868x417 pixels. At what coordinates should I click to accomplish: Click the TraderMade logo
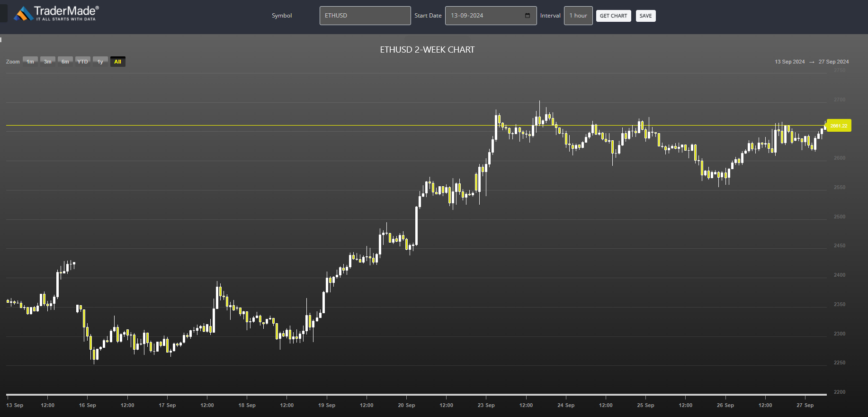coord(56,13)
